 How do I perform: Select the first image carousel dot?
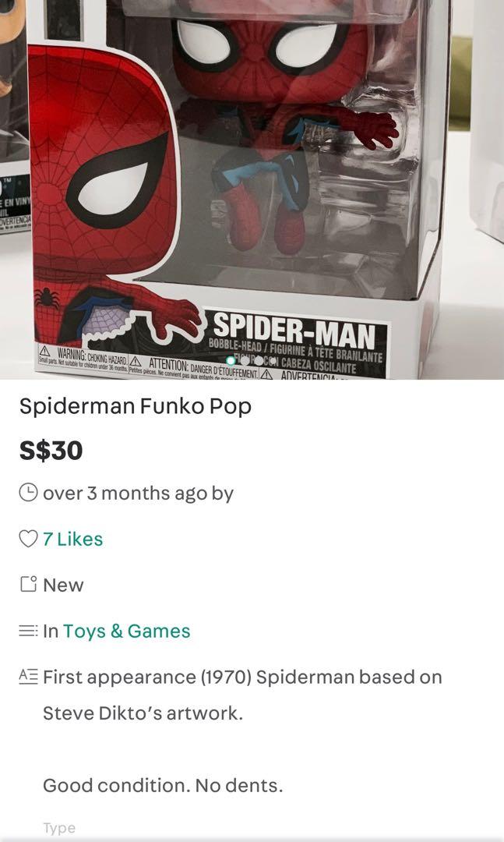tap(231, 361)
